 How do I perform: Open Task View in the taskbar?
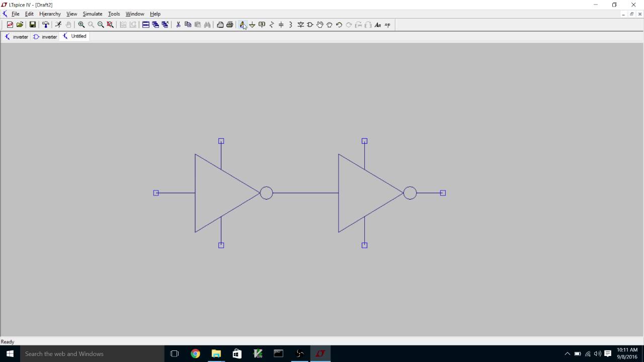(x=175, y=354)
